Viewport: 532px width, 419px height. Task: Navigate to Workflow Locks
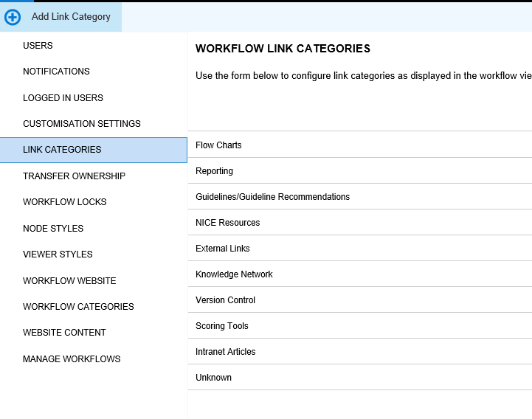(x=64, y=202)
